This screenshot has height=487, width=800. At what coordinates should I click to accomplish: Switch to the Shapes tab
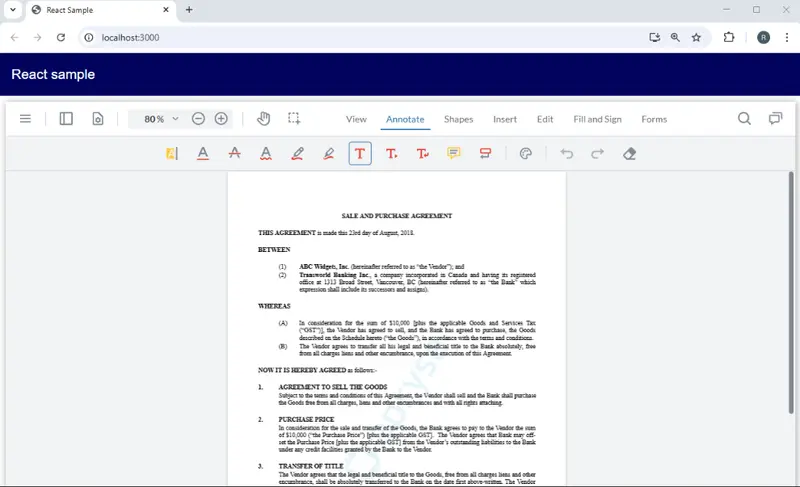tap(458, 119)
